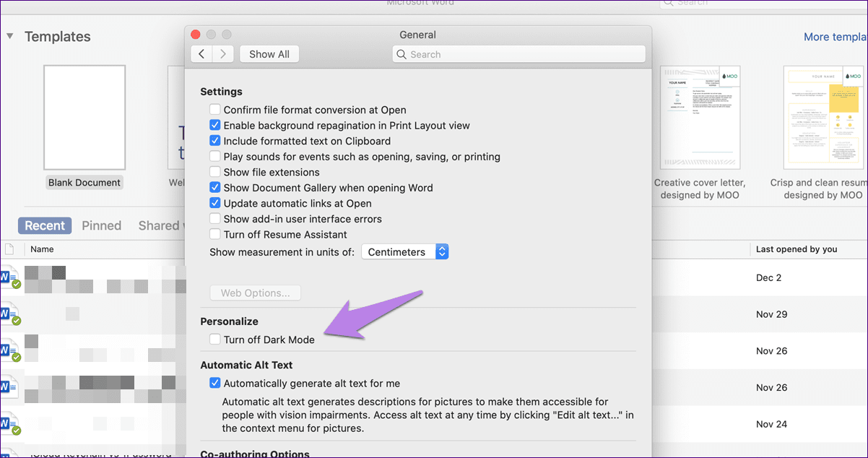Switch to the Recent tab
The image size is (868, 458).
click(45, 225)
